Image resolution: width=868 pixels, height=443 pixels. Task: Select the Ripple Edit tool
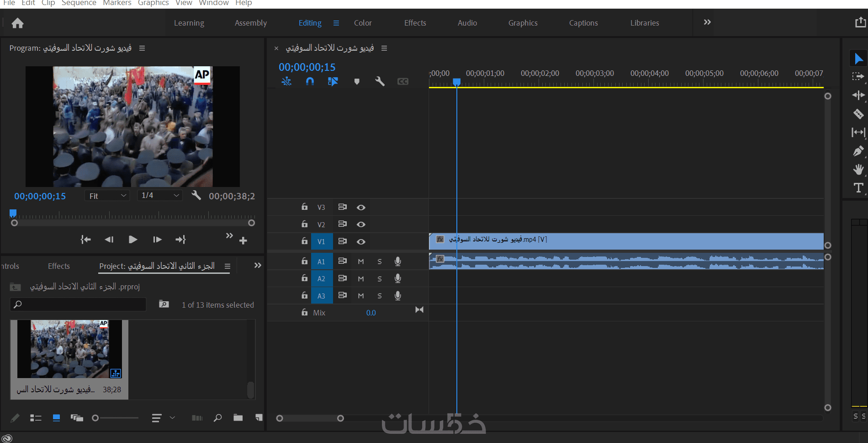(858, 95)
